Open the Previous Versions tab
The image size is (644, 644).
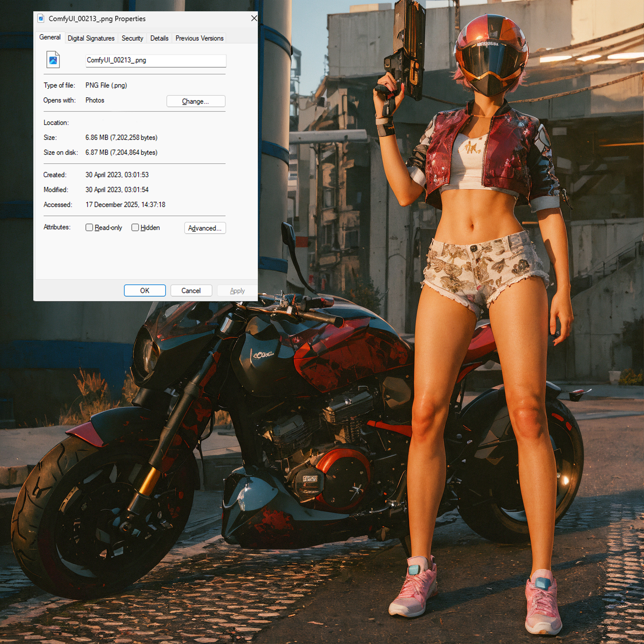pos(199,38)
